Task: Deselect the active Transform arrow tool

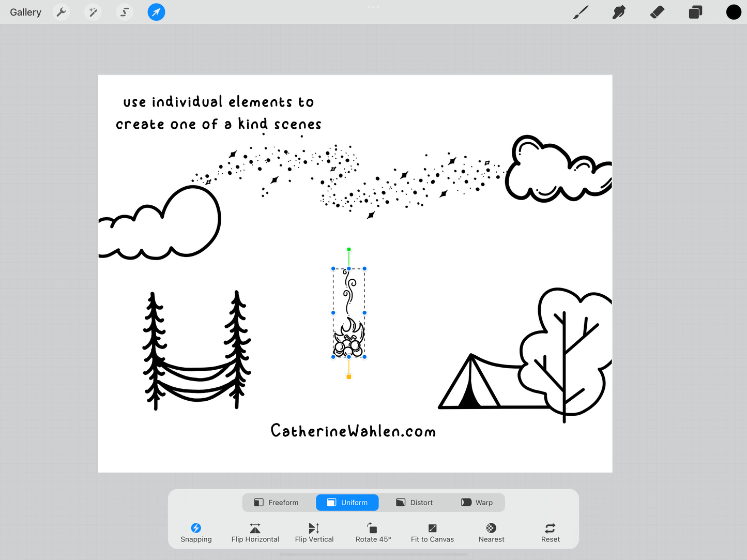Action: (156, 12)
